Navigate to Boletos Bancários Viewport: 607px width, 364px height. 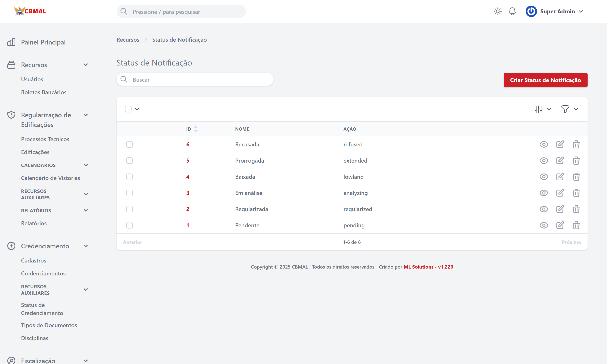coord(44,92)
